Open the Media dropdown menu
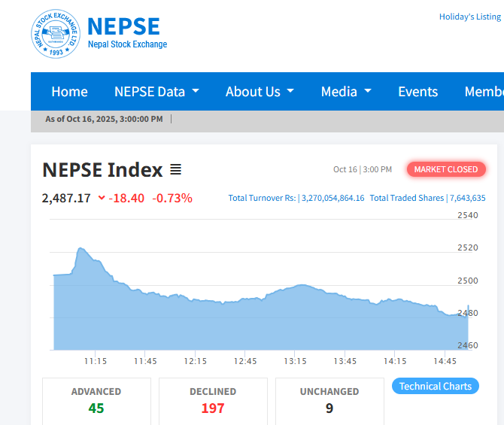 pos(346,92)
